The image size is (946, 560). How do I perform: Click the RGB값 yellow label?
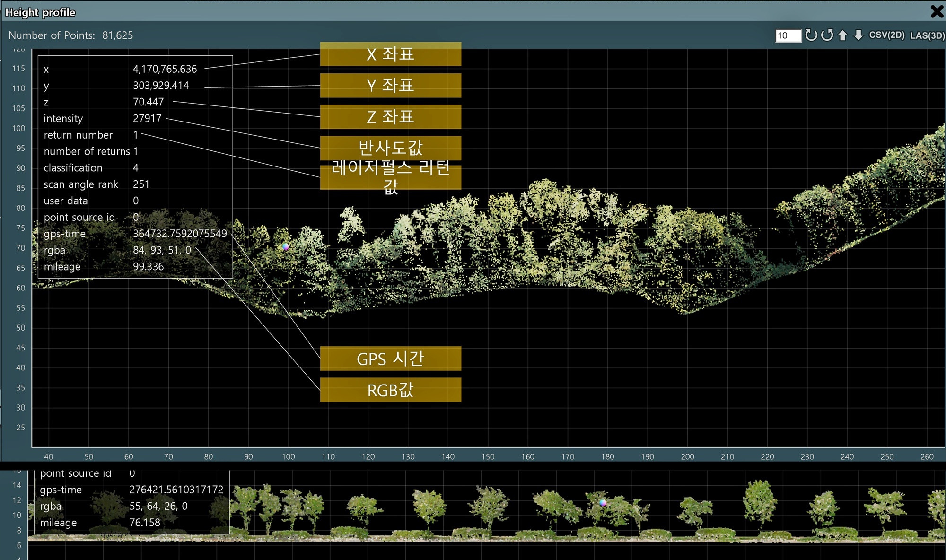click(390, 390)
